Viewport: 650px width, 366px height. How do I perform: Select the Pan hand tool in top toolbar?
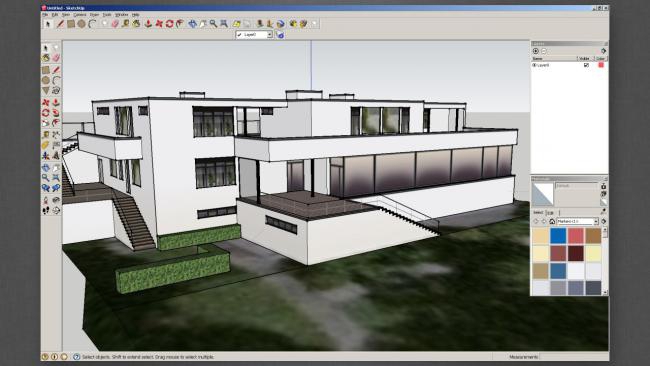(x=203, y=24)
